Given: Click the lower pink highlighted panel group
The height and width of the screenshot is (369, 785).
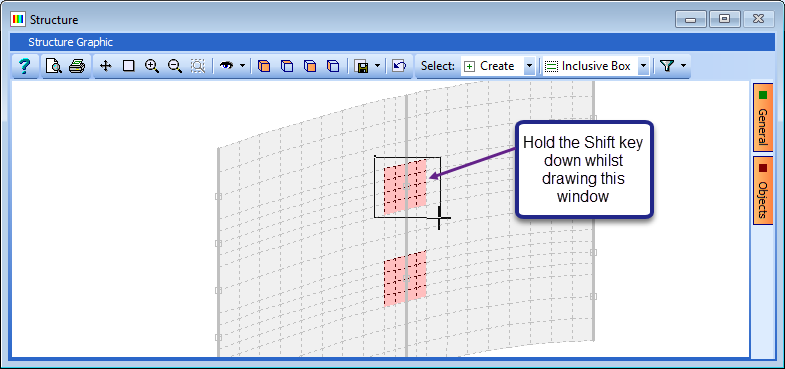Looking at the screenshot, I should (405, 277).
